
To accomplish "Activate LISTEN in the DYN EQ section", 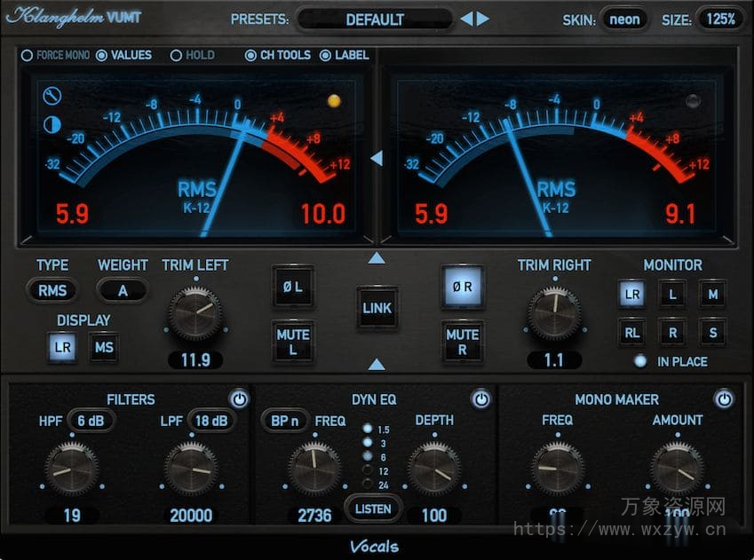I will click(x=373, y=509).
